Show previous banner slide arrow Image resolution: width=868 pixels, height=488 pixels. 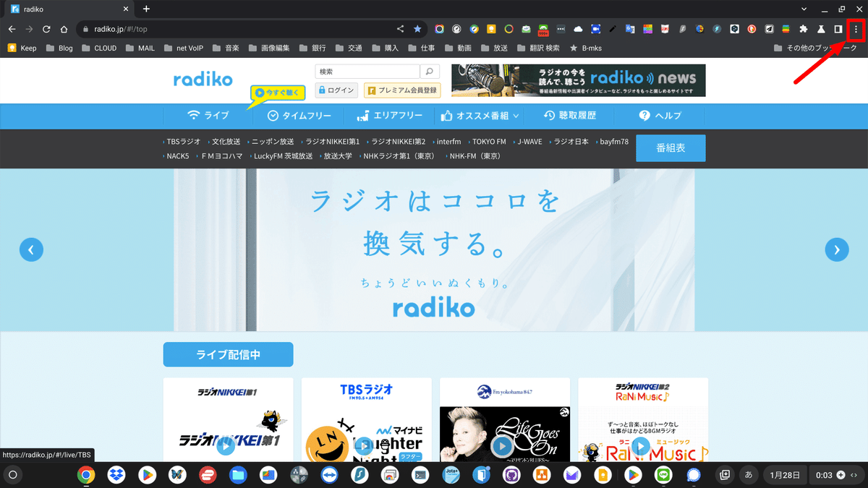coord(31,249)
